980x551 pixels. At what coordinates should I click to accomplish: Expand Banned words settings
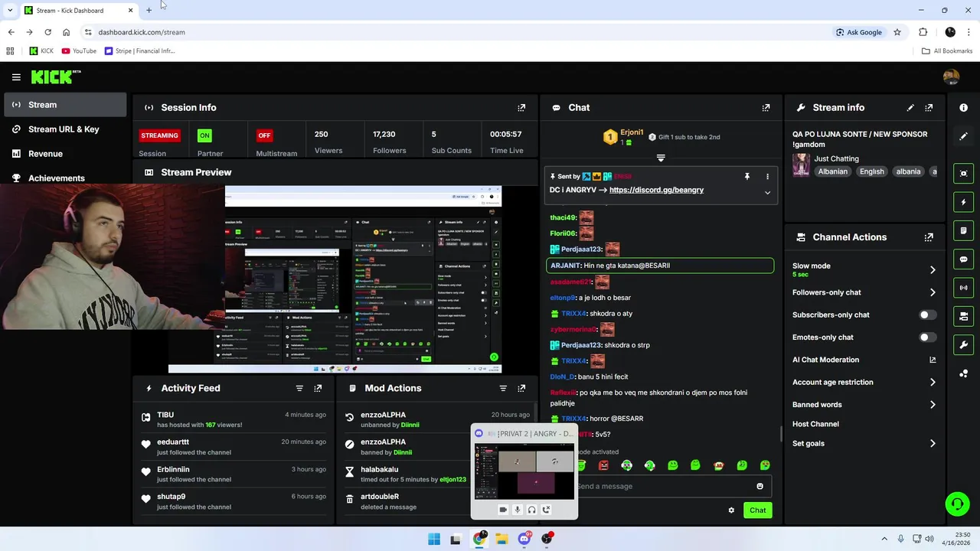[933, 405]
